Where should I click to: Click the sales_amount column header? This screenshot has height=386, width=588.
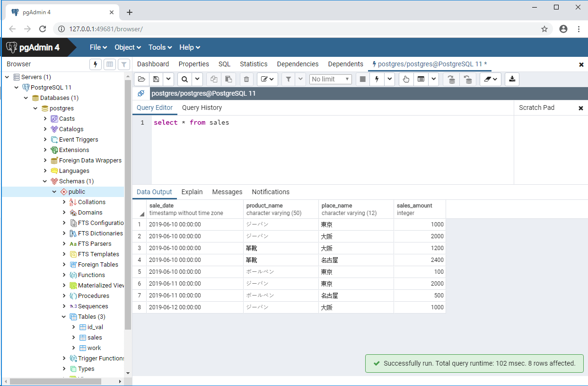pyautogui.click(x=420, y=209)
